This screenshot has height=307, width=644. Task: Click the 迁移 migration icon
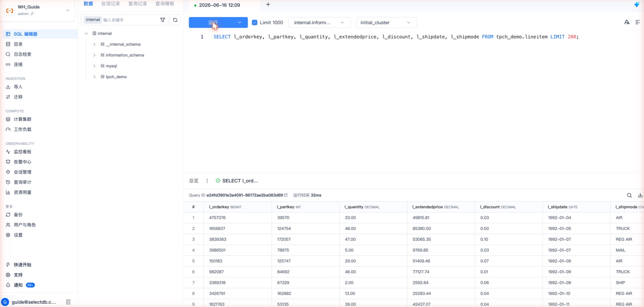click(8, 97)
